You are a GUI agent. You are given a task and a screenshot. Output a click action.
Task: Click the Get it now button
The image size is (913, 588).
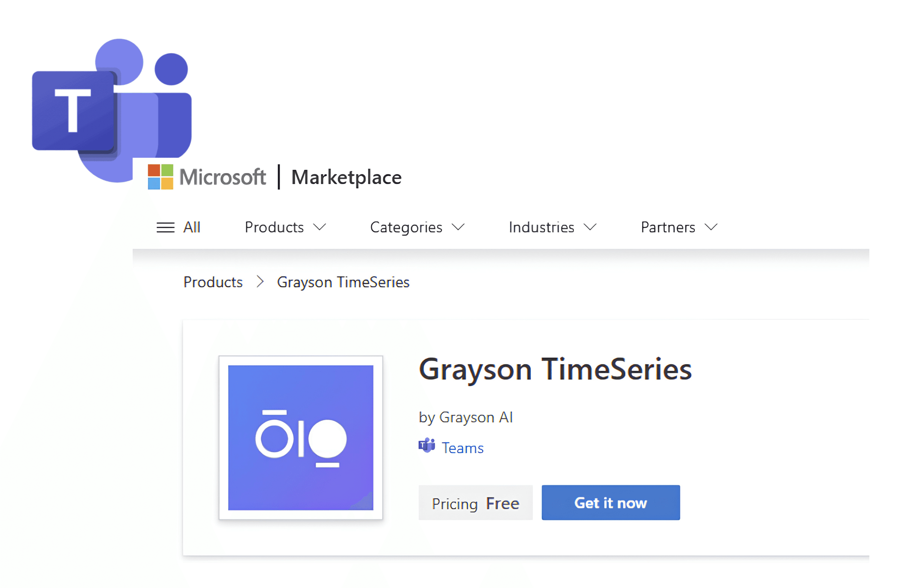tap(610, 503)
